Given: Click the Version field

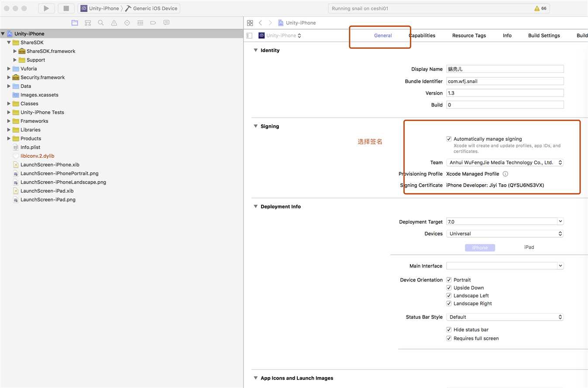Looking at the screenshot, I should point(505,93).
